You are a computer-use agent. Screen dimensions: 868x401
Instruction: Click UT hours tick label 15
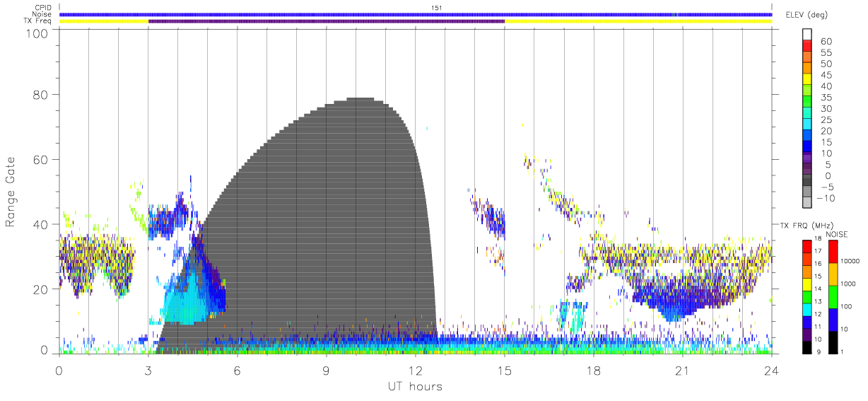505,370
